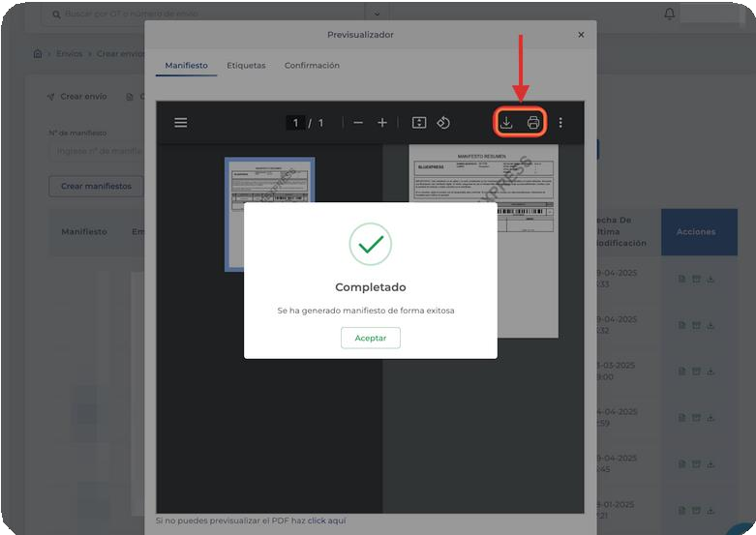This screenshot has width=756, height=535.
Task: Close the Previsualizador dialog with the X
Action: point(581,35)
